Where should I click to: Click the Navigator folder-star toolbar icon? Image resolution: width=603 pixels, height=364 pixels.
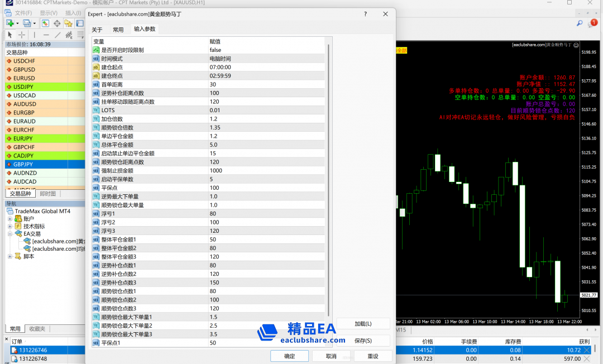tap(68, 23)
